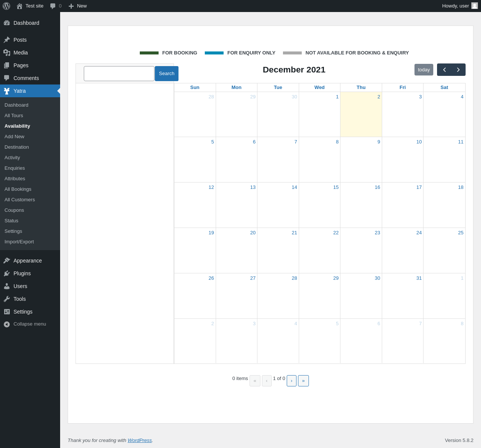The height and width of the screenshot is (448, 481).
Task: Go to the previous month
Action: click(x=444, y=70)
